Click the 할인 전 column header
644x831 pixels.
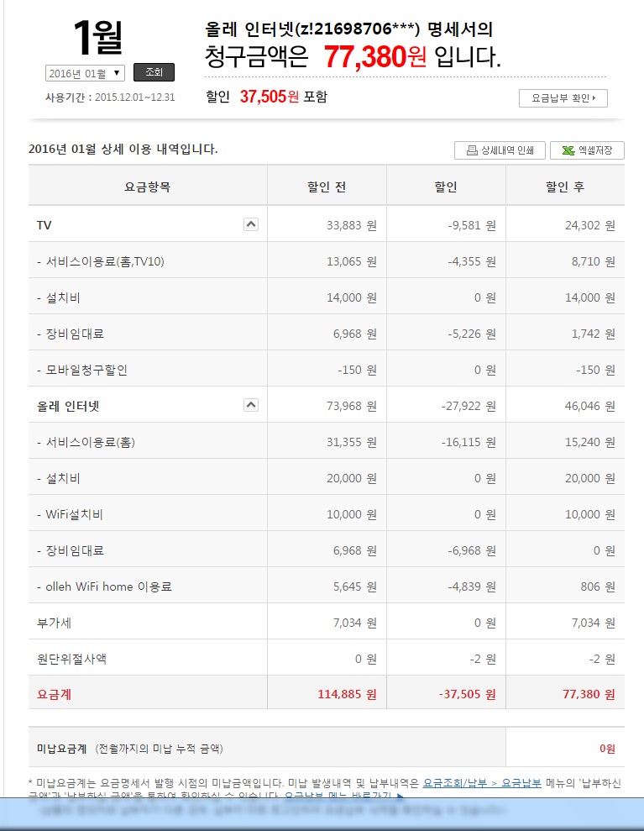(x=327, y=187)
